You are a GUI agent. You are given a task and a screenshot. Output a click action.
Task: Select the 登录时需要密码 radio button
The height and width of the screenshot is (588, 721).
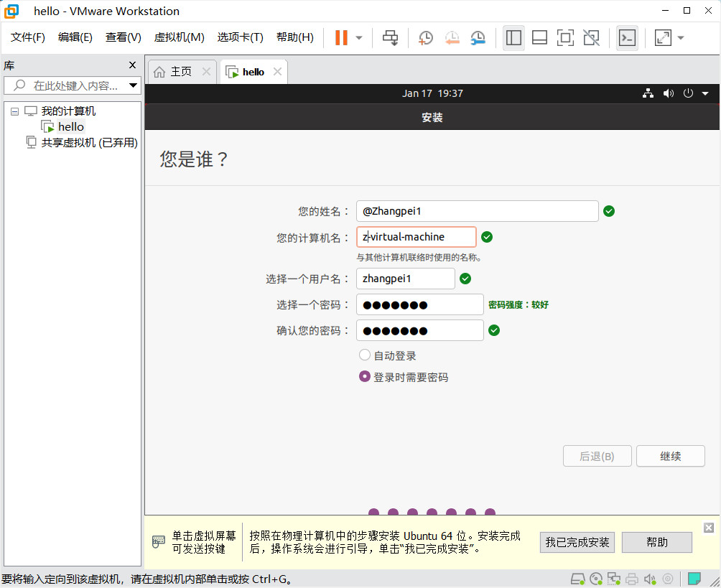[x=365, y=376]
